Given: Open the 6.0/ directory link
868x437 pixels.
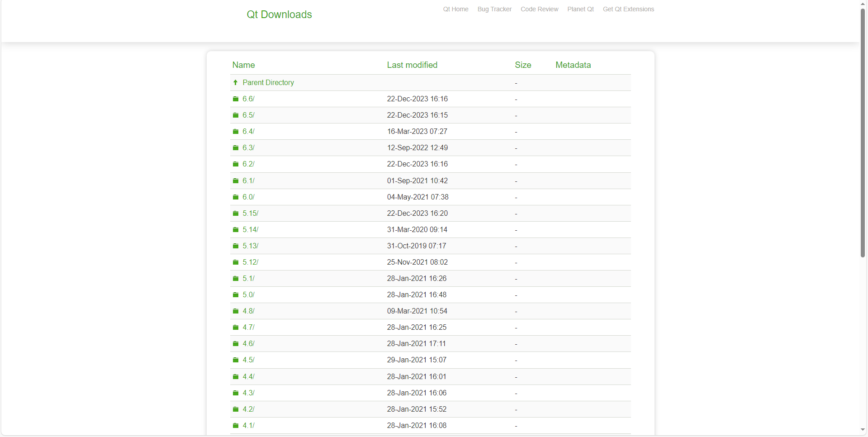Looking at the screenshot, I should [248, 197].
